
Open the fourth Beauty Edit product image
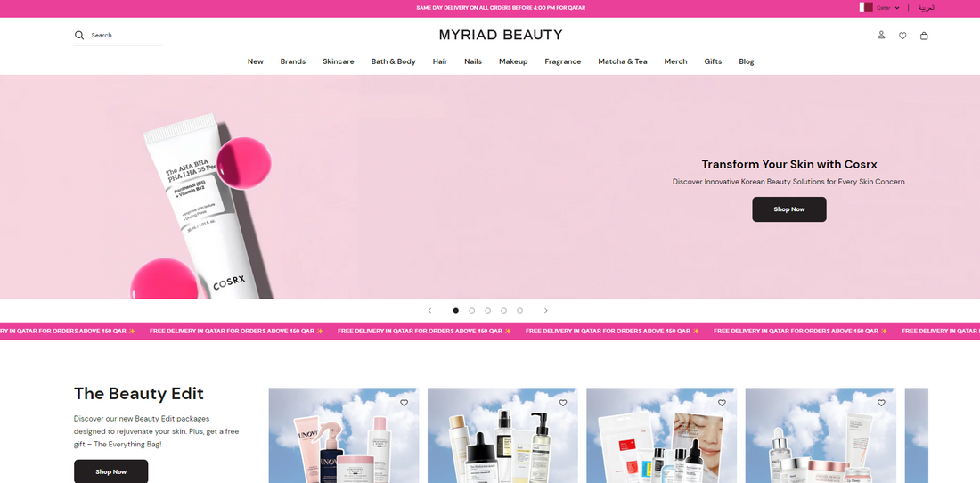[821, 436]
